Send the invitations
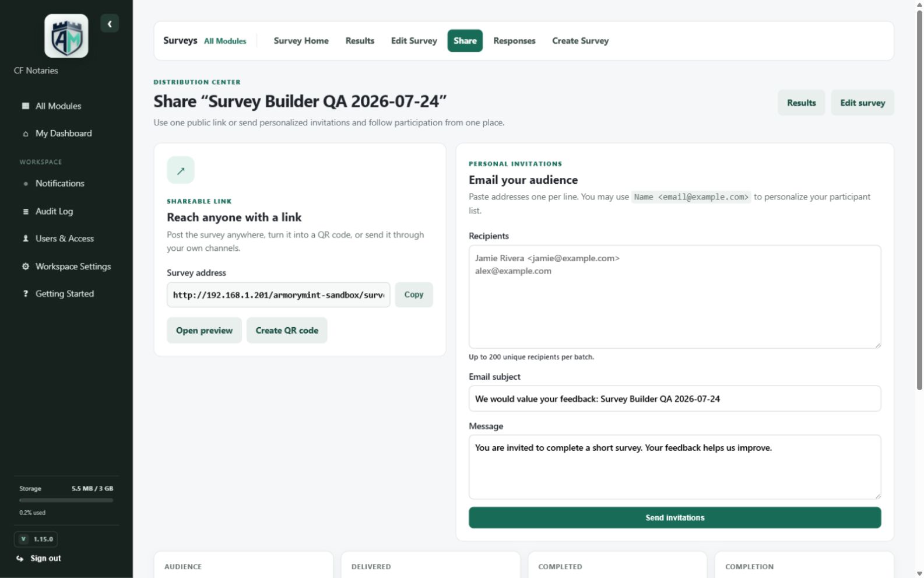The image size is (924, 578). coord(674,518)
